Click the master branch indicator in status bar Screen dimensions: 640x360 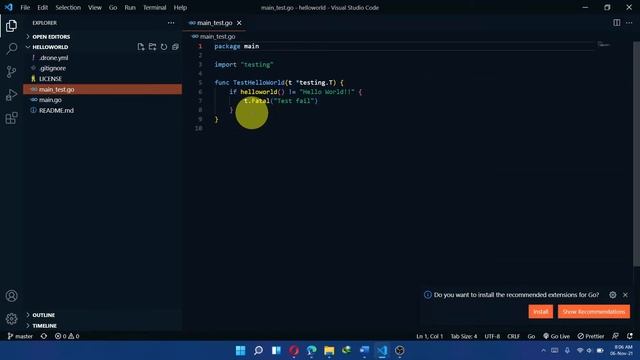pyautogui.click(x=20, y=336)
